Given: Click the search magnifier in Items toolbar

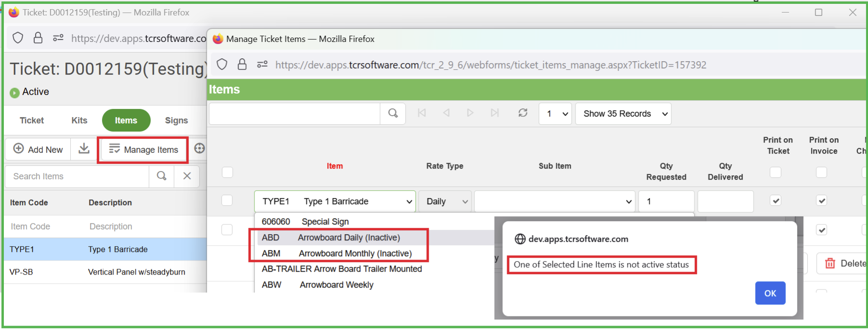Looking at the screenshot, I should pyautogui.click(x=393, y=114).
